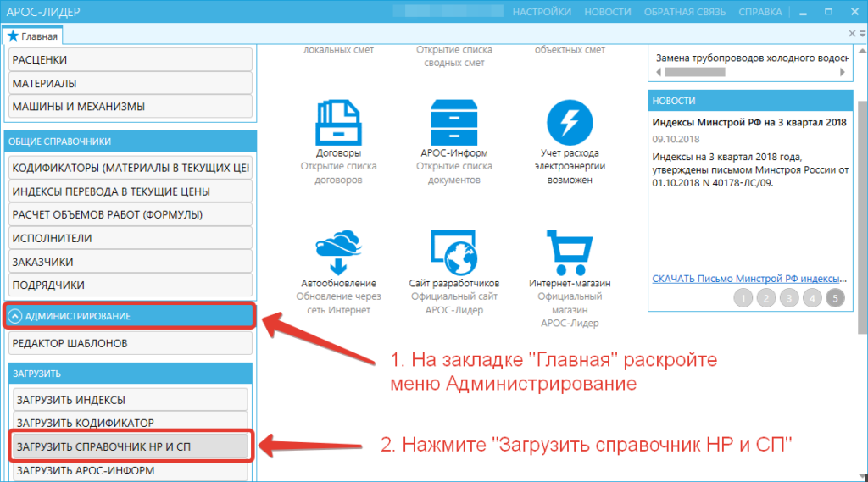Close the tab panel with X icon

[852, 34]
